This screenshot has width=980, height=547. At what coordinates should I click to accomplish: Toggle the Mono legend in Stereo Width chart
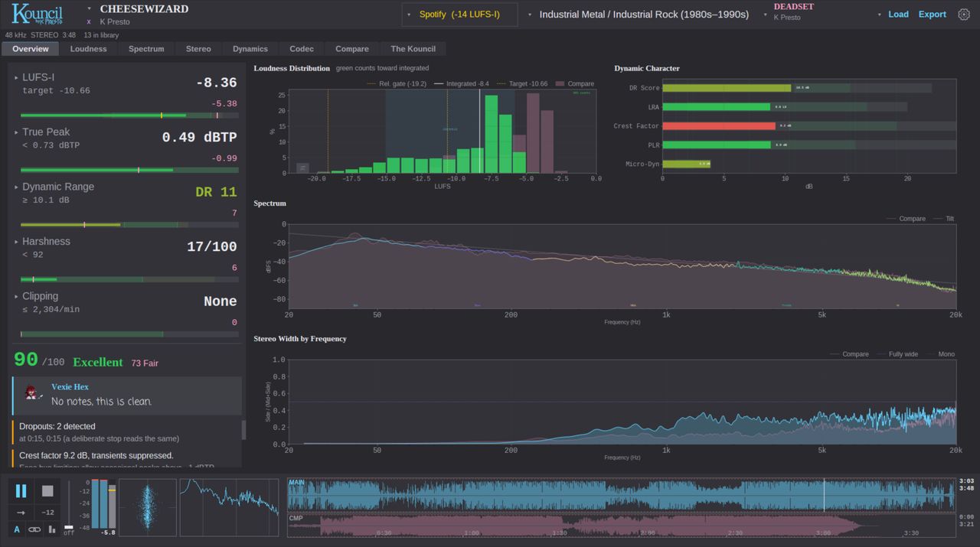[x=941, y=354]
